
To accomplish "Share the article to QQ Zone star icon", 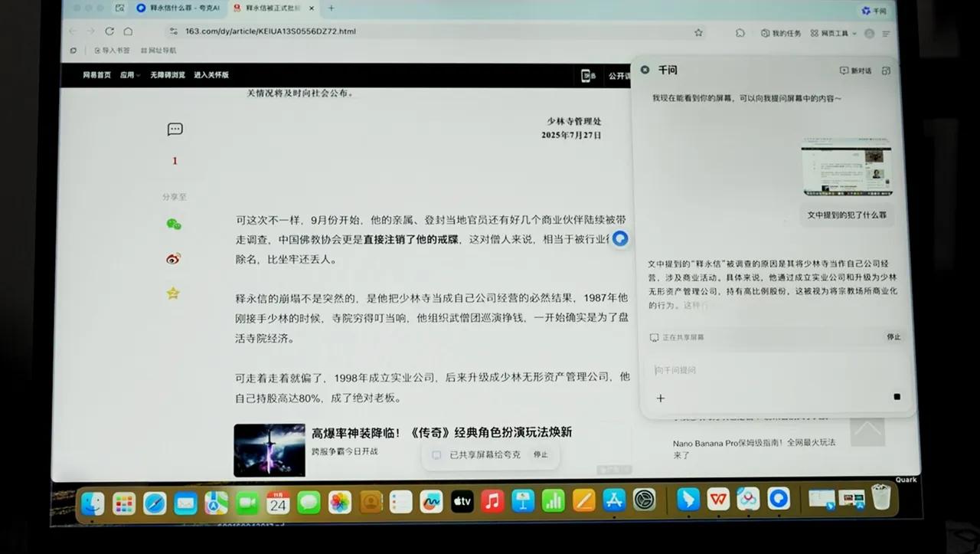I will pyautogui.click(x=173, y=293).
